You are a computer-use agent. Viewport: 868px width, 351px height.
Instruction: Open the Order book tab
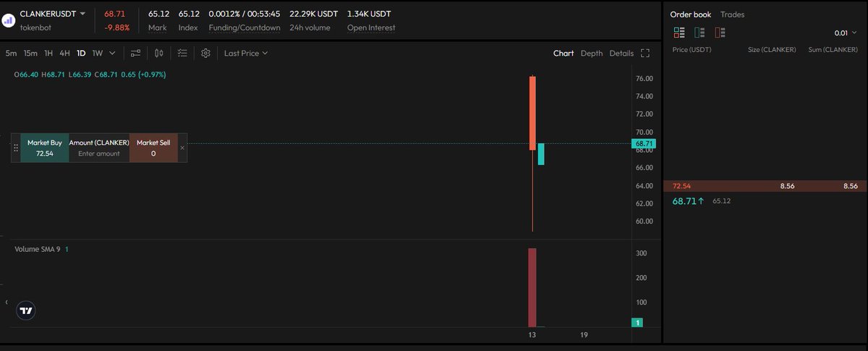(691, 14)
